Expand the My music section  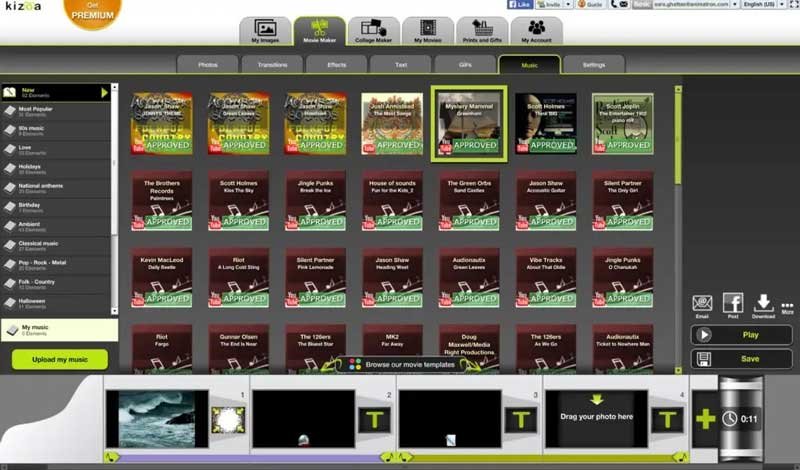(x=58, y=329)
